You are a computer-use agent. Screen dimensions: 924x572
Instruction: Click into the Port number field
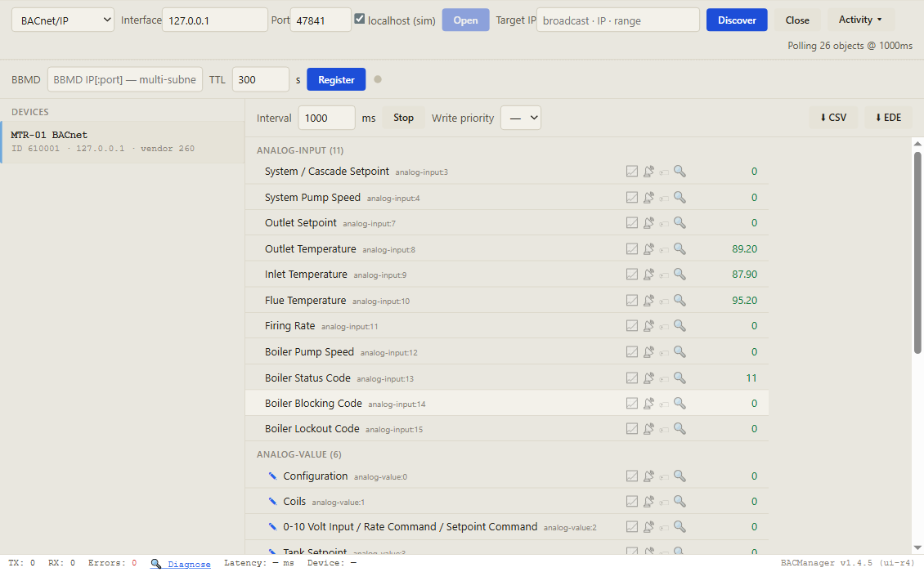(x=321, y=20)
